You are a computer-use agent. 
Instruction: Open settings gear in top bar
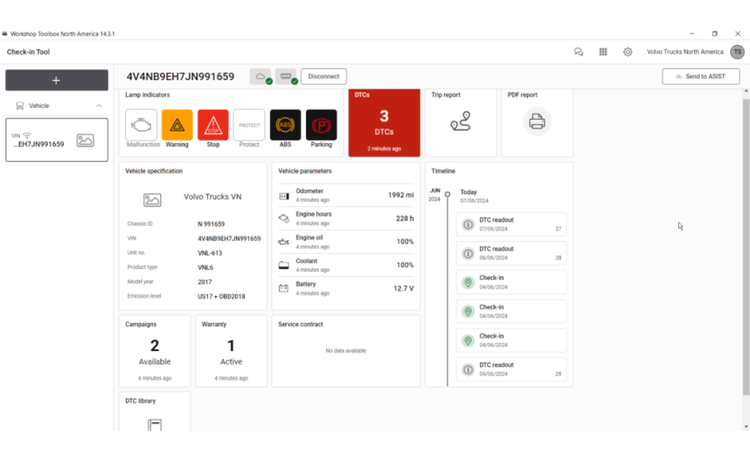coord(628,52)
